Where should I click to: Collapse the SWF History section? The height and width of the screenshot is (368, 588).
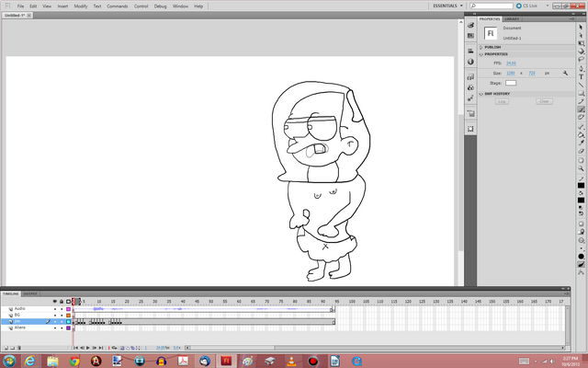(x=481, y=94)
